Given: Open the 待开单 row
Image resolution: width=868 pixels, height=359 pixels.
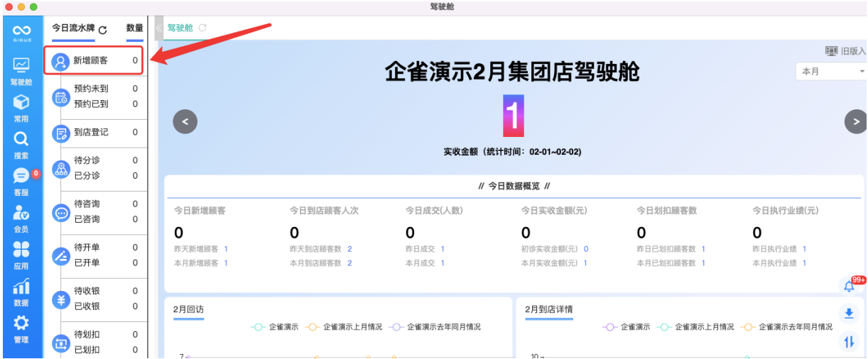Looking at the screenshot, I should [x=105, y=248].
